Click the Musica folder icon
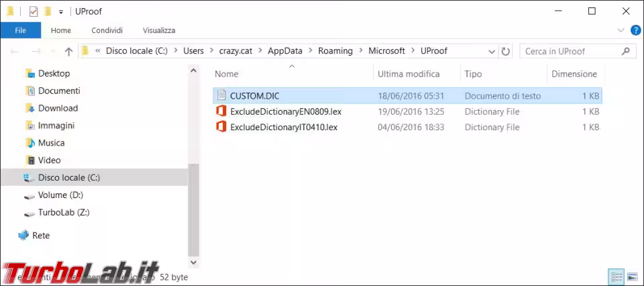Viewport: 644px width, 286px height. tap(30, 143)
